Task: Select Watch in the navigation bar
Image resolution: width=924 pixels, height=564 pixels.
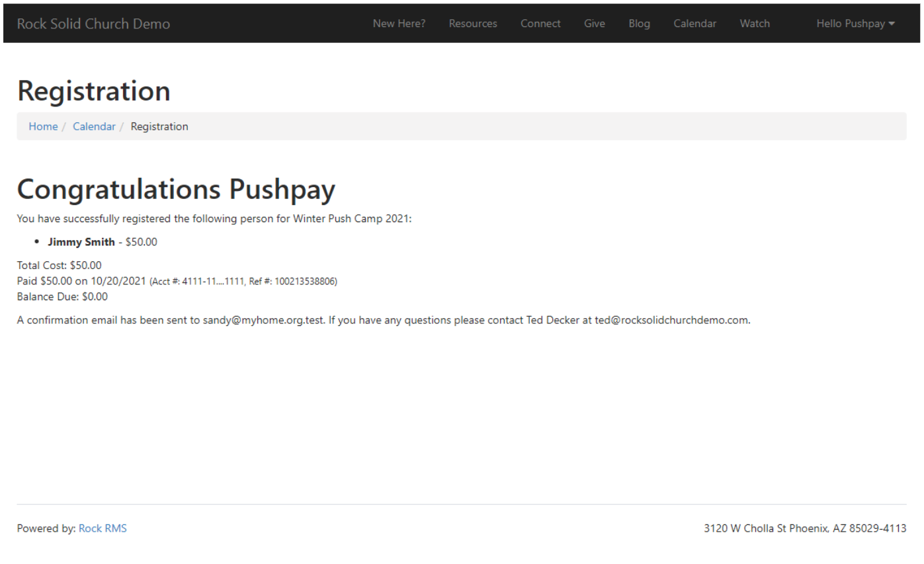Action: 754,24
